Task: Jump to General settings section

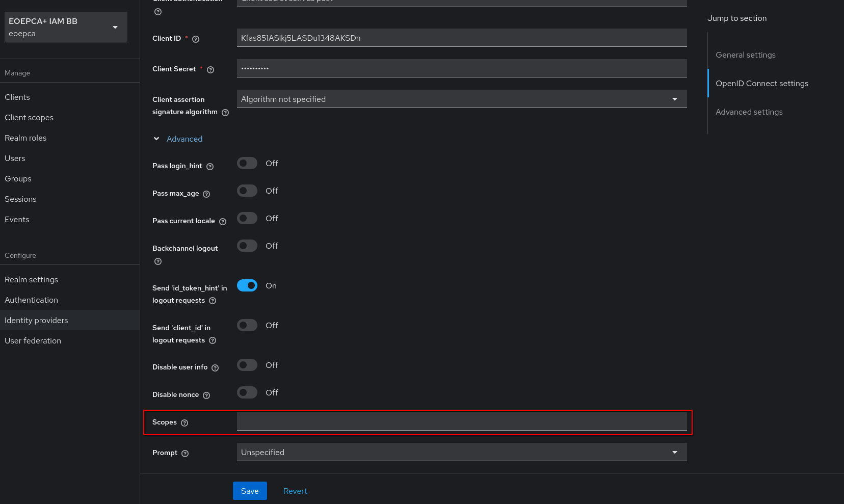Action: point(746,55)
